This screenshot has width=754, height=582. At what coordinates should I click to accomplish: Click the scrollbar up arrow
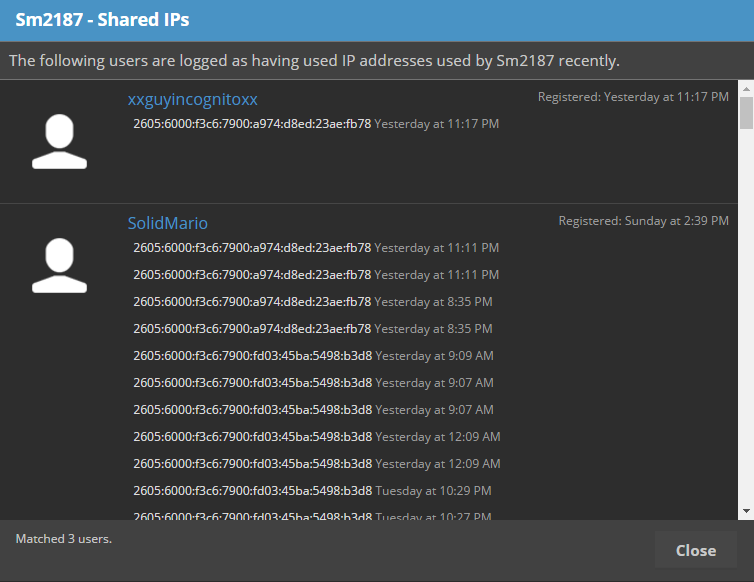746,89
